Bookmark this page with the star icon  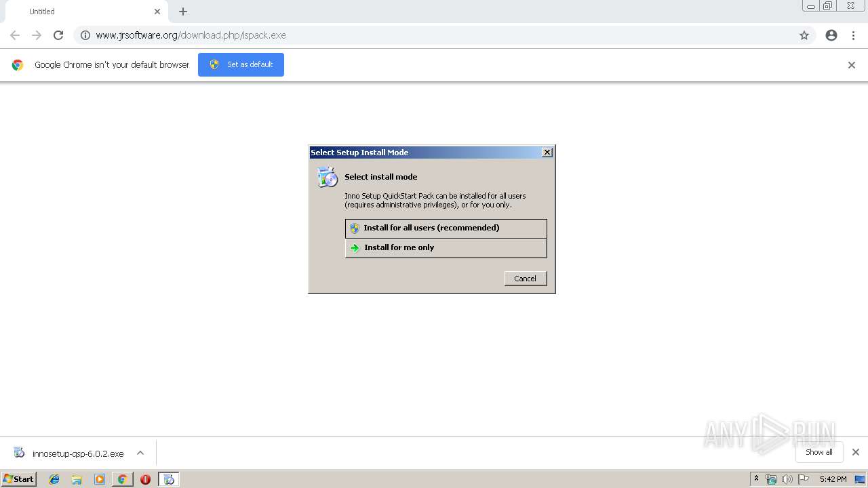[x=804, y=35]
